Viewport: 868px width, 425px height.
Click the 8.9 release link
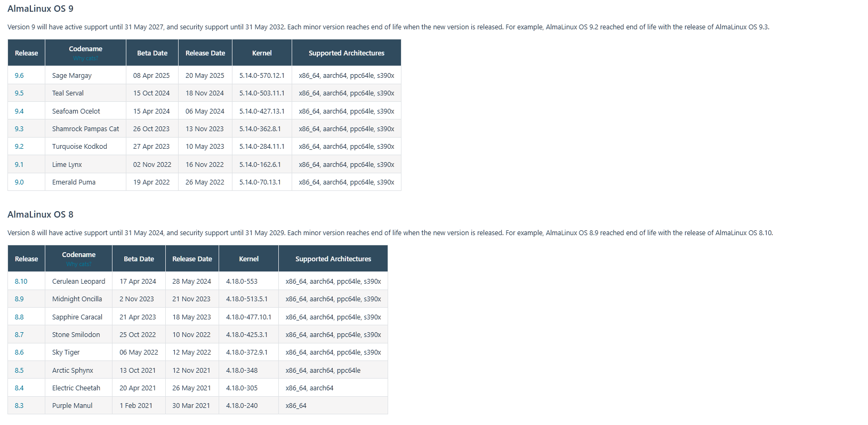coord(19,299)
